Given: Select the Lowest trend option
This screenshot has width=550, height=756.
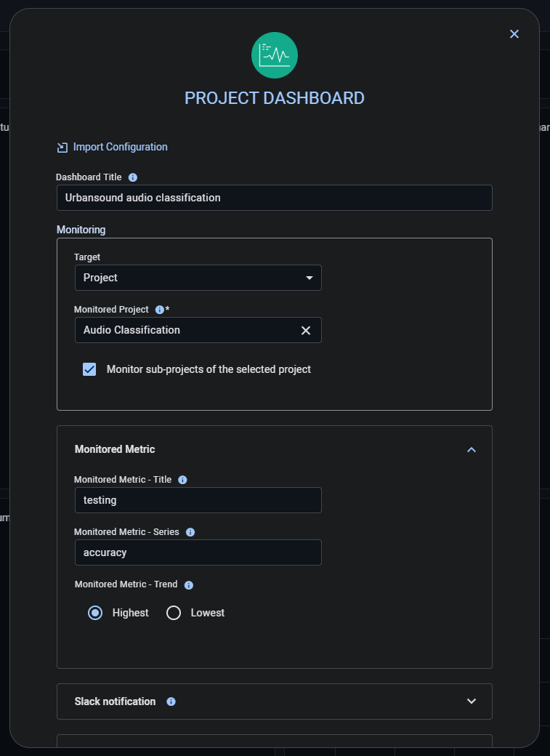Looking at the screenshot, I should point(174,613).
